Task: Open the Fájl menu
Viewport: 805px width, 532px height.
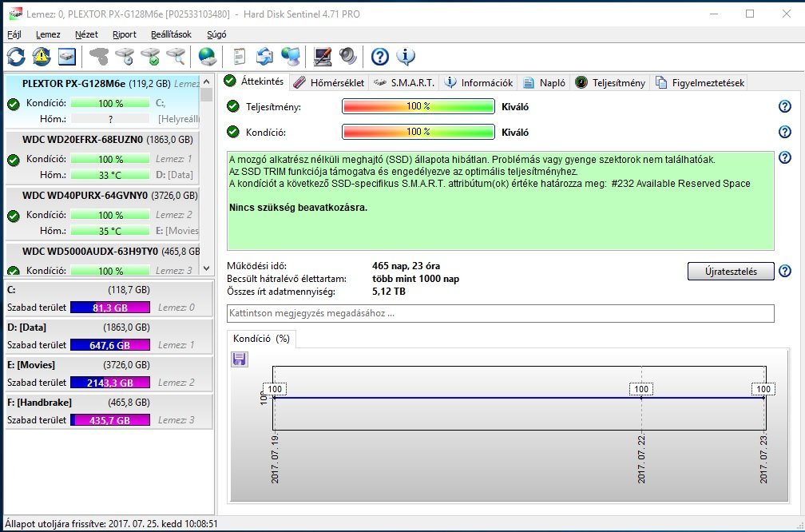Action: coord(14,34)
